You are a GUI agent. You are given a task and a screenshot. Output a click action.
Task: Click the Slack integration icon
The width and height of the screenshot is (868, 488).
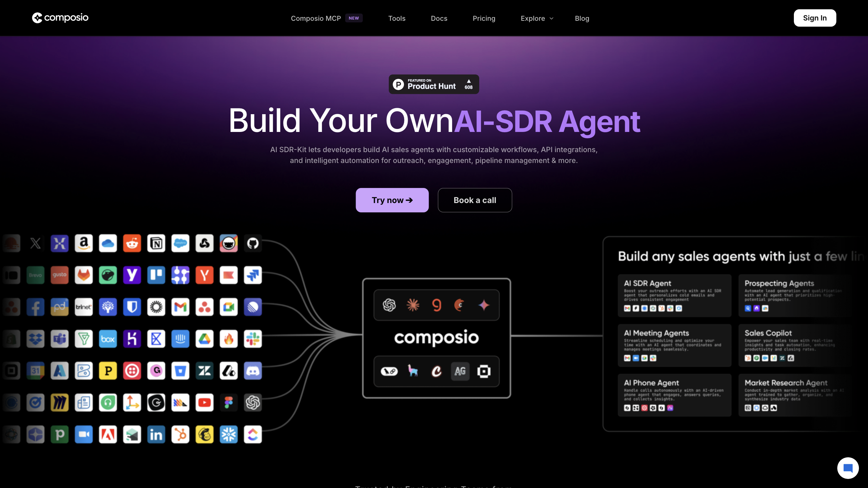click(253, 339)
